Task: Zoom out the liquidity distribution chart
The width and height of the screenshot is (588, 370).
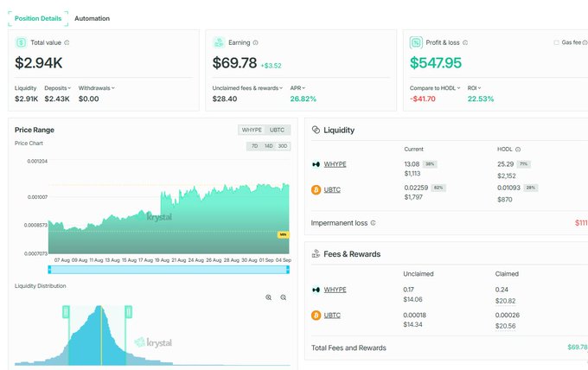Action: [x=284, y=297]
